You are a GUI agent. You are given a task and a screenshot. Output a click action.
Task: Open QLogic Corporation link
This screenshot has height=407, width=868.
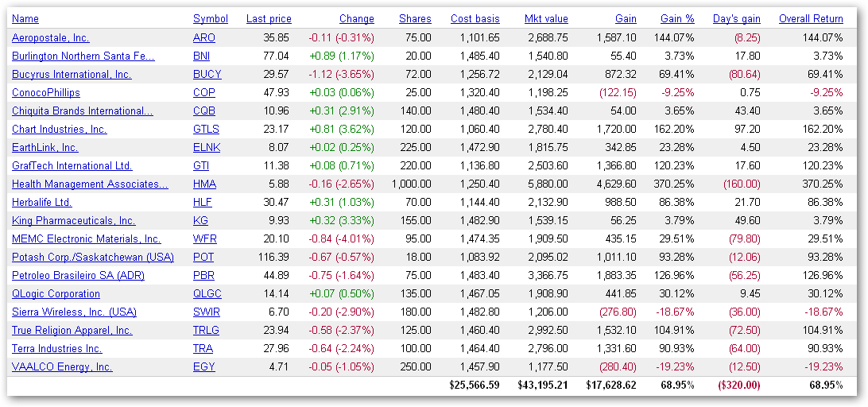pos(56,293)
